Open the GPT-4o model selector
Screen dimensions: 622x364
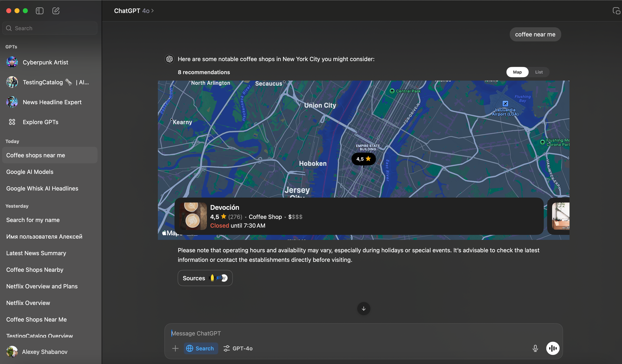[238, 348]
